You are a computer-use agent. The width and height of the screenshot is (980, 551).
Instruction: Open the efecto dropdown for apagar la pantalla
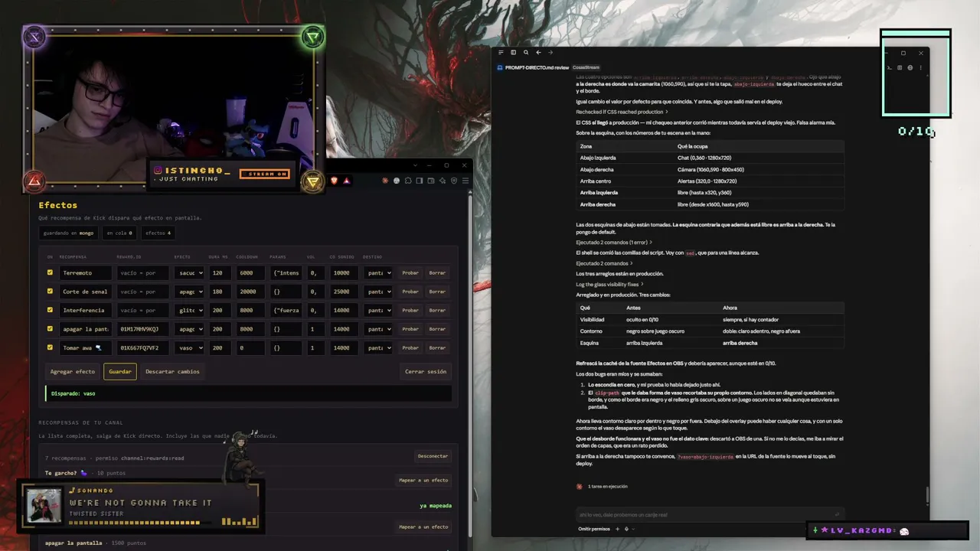coord(189,329)
